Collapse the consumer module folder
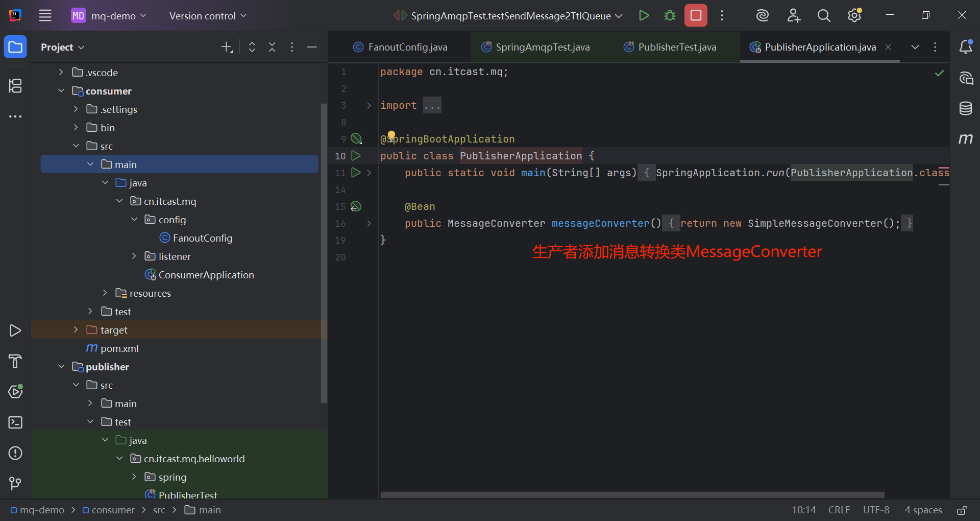Viewport: 980px width, 521px height. (x=61, y=91)
